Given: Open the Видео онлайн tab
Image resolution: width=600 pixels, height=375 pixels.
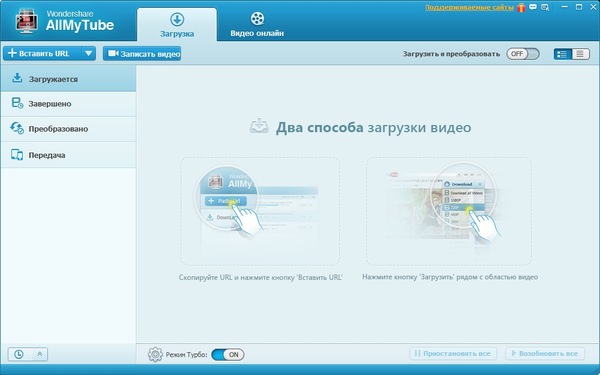Looking at the screenshot, I should coord(257,24).
